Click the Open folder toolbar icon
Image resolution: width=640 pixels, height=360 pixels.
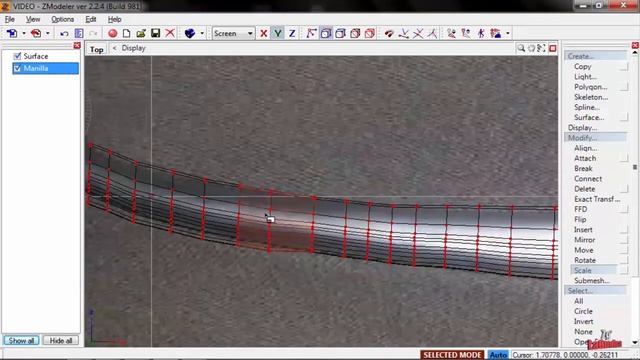(141, 33)
